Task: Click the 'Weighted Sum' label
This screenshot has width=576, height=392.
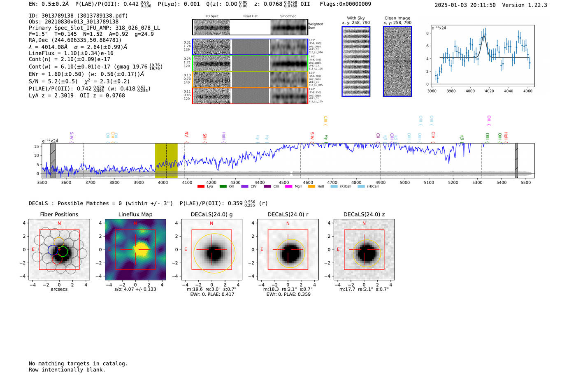Action: click(x=316, y=26)
